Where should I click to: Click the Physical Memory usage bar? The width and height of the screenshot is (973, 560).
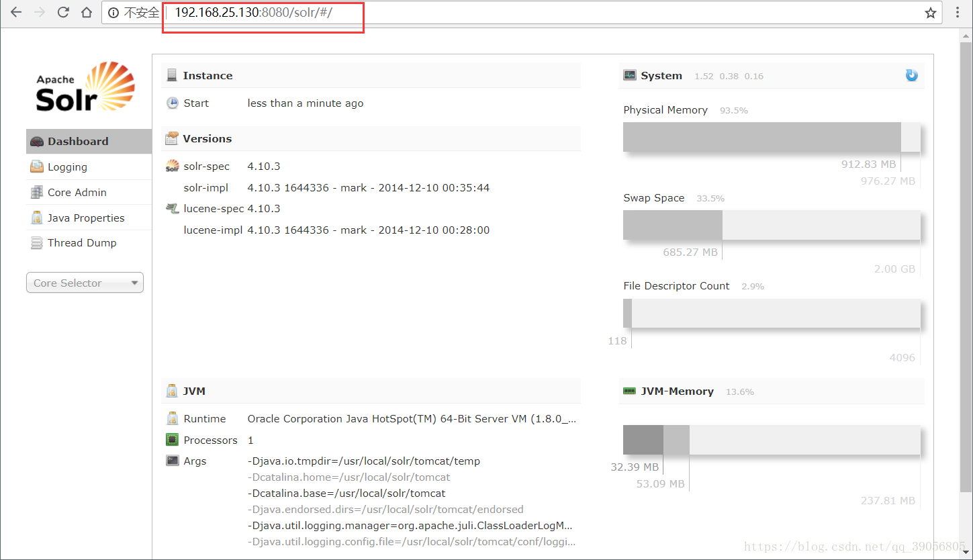pos(772,137)
